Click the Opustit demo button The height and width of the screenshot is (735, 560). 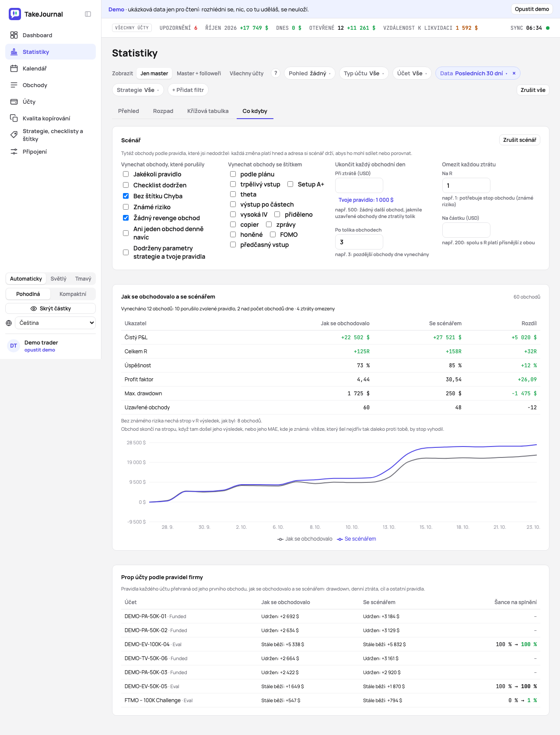pyautogui.click(x=532, y=9)
